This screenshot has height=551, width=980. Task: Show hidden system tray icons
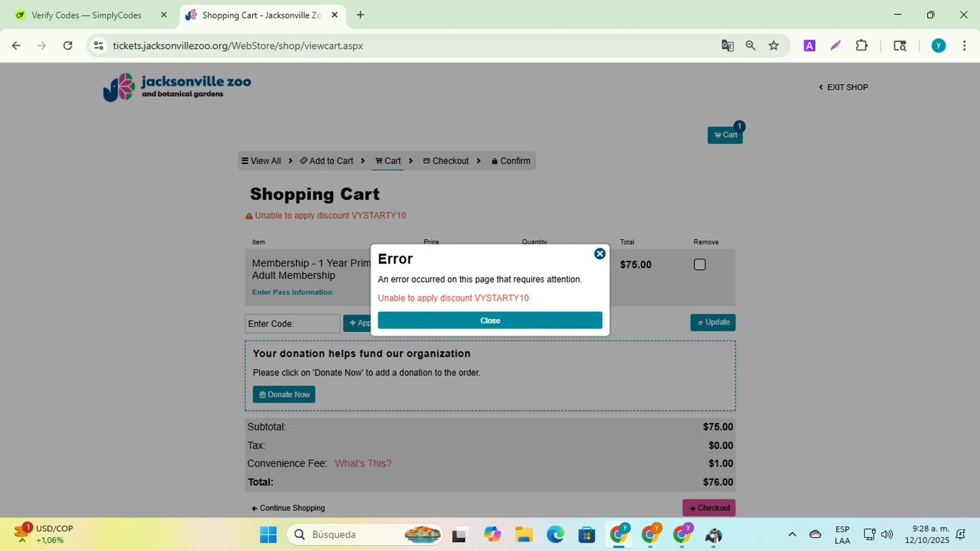792,535
